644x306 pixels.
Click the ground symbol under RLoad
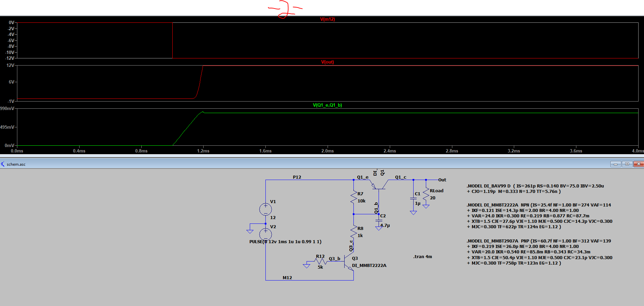click(x=426, y=206)
